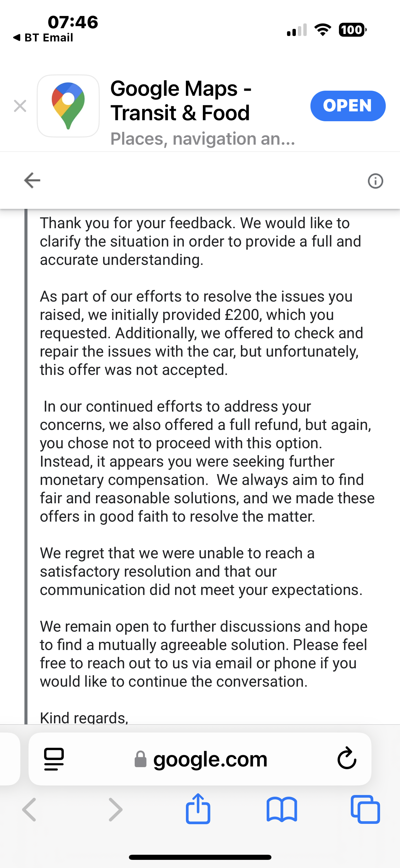Viewport: 400px width, 868px height.
Task: Tap the battery indicator in status bar
Action: pos(353,30)
